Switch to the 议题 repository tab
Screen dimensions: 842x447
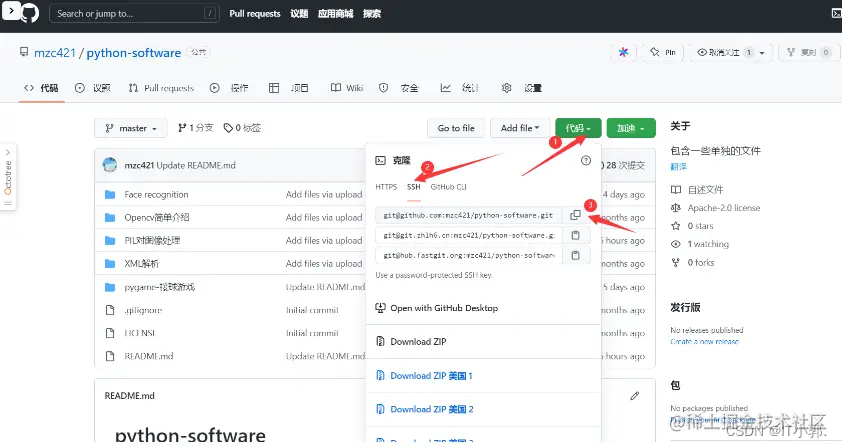click(x=93, y=88)
